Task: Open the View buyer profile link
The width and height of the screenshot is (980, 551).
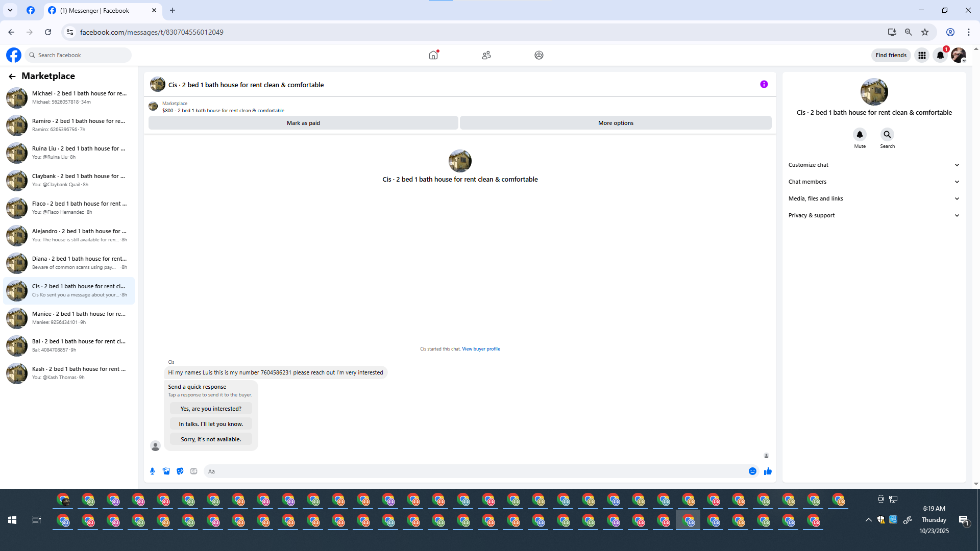Action: point(481,349)
